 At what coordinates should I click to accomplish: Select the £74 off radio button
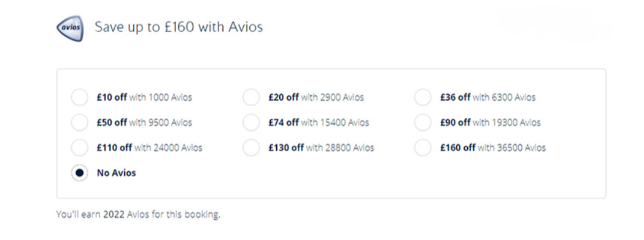click(251, 123)
